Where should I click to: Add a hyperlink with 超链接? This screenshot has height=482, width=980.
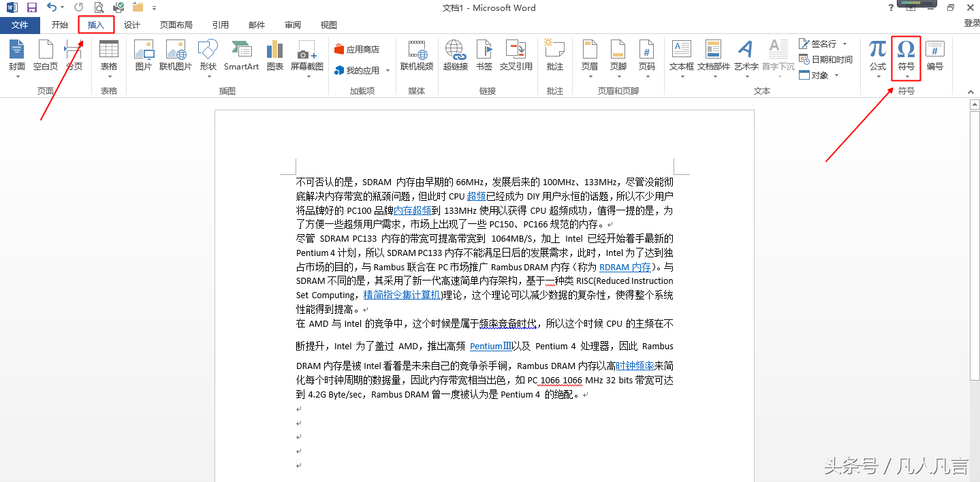[456, 55]
